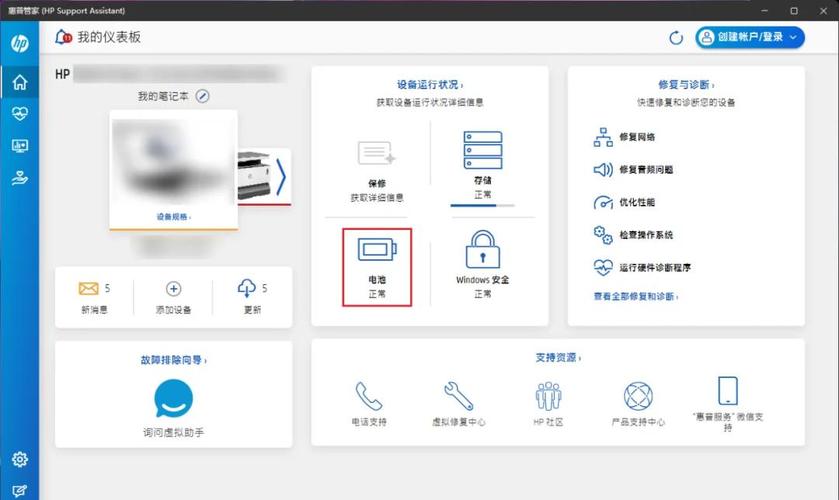Click the notification bell icon
This screenshot has height=500, width=839.
tap(63, 37)
